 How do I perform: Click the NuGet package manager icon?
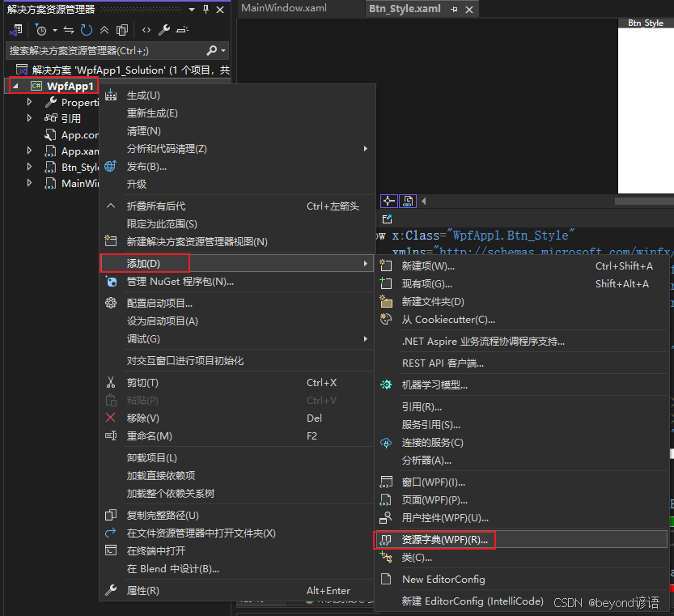pos(111,282)
